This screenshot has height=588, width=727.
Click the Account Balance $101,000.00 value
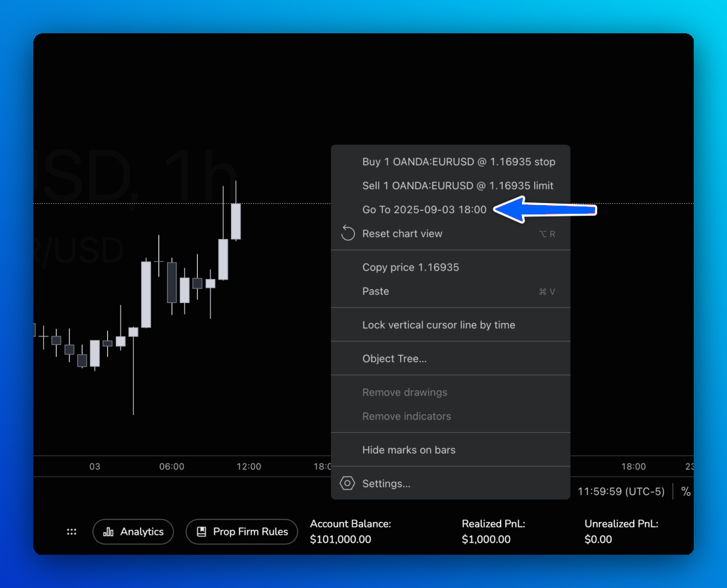pos(340,539)
